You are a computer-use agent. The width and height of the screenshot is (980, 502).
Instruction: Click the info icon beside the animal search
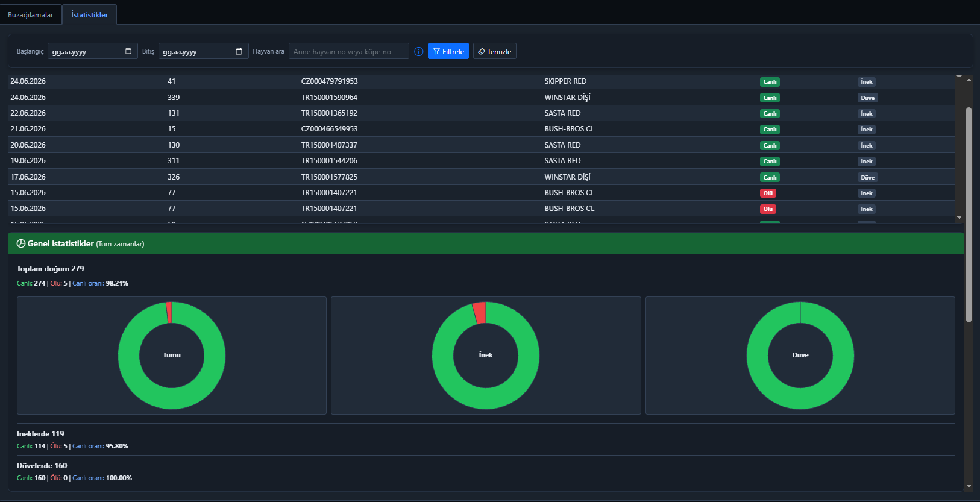click(419, 51)
